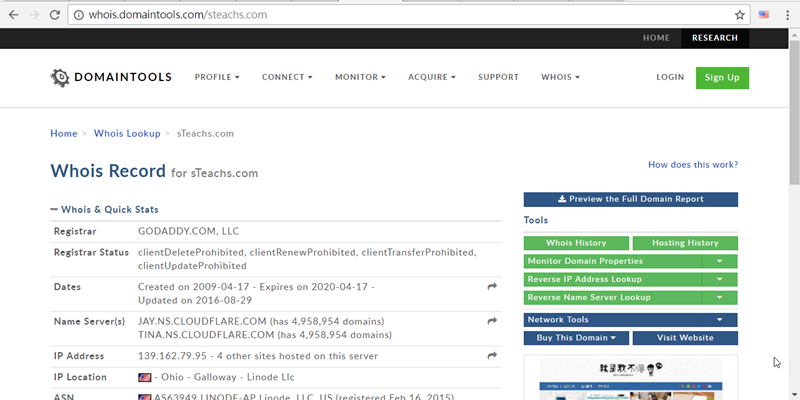Expand Reverse Name Server Lookup arrow
The height and width of the screenshot is (400, 800).
click(x=719, y=297)
